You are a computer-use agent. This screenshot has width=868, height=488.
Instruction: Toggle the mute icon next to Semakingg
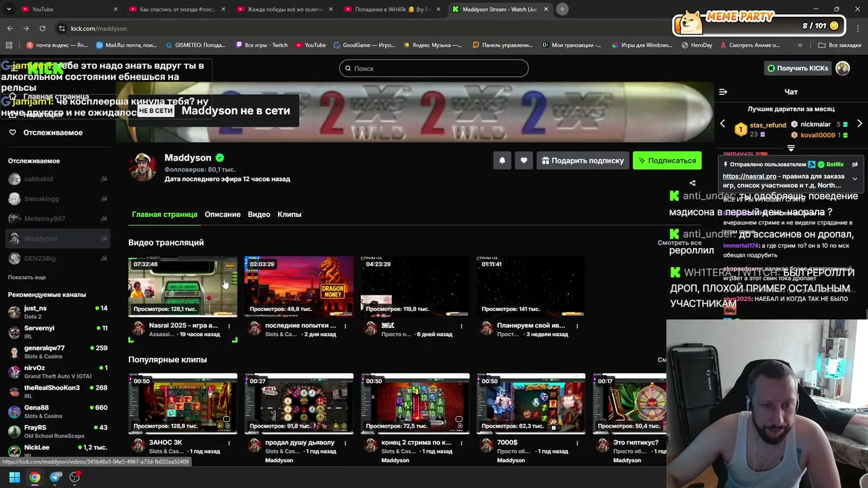[104, 199]
